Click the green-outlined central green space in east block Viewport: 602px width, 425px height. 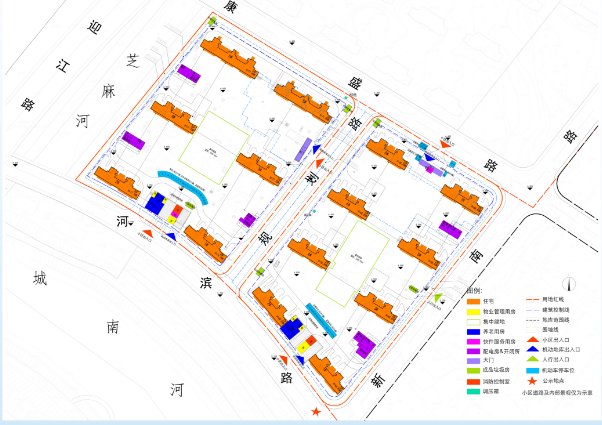tap(353, 263)
